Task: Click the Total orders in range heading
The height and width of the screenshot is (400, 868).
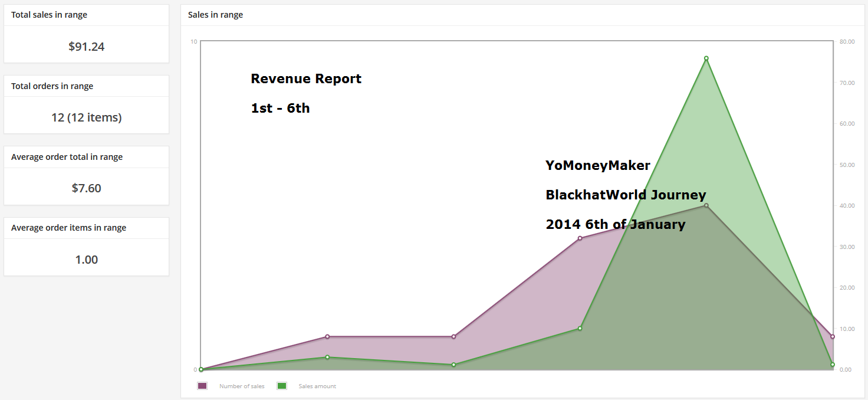Action: [52, 86]
